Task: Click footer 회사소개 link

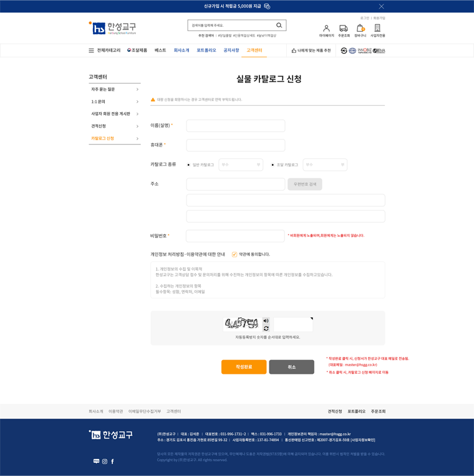Action: 95,411
